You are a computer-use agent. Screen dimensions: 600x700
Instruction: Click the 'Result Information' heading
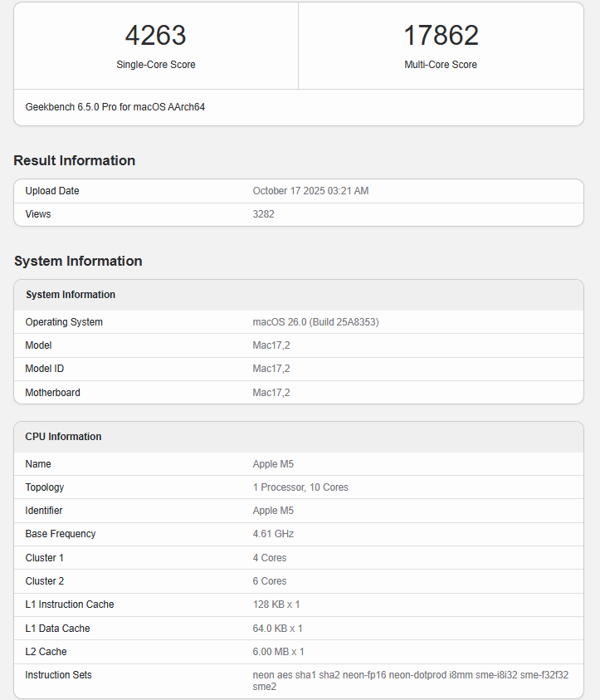click(x=74, y=161)
